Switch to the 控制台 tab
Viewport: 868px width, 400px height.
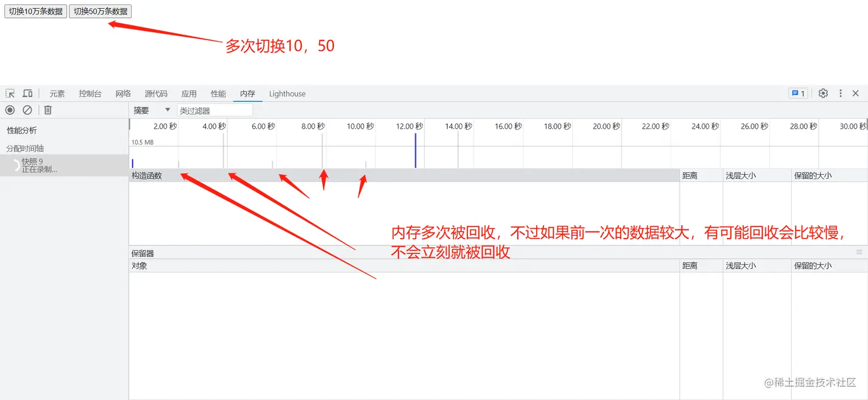(x=90, y=94)
